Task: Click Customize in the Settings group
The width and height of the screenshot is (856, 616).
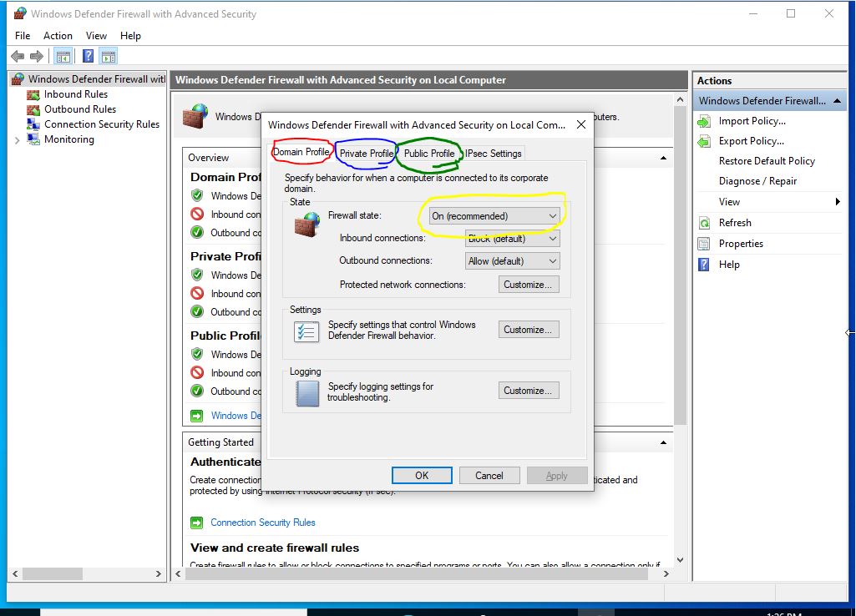Action: (529, 330)
